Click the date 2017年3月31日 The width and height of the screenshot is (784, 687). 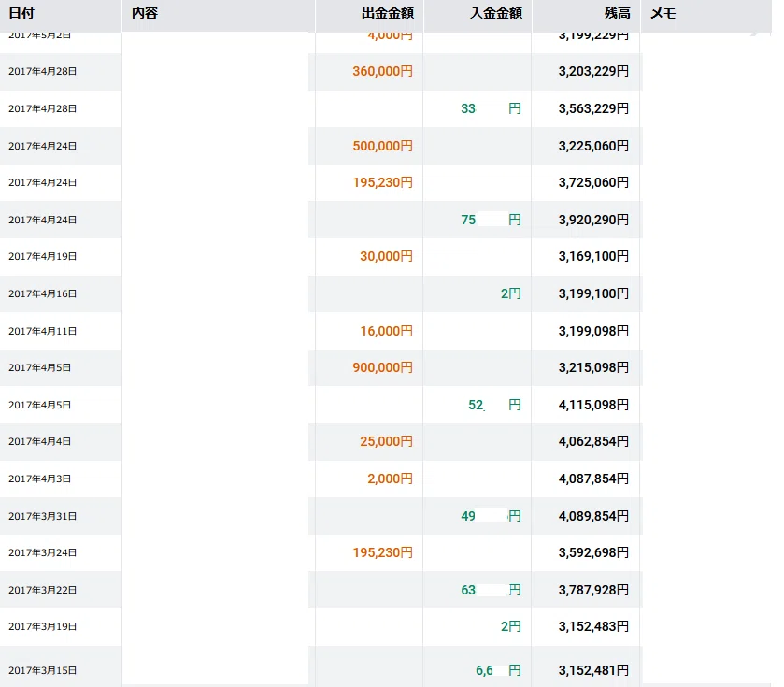pyautogui.click(x=42, y=516)
